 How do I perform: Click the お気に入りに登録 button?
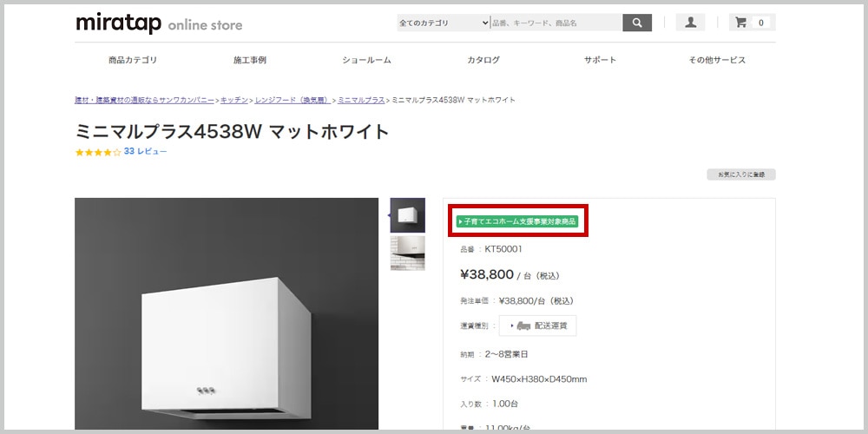pyautogui.click(x=741, y=174)
